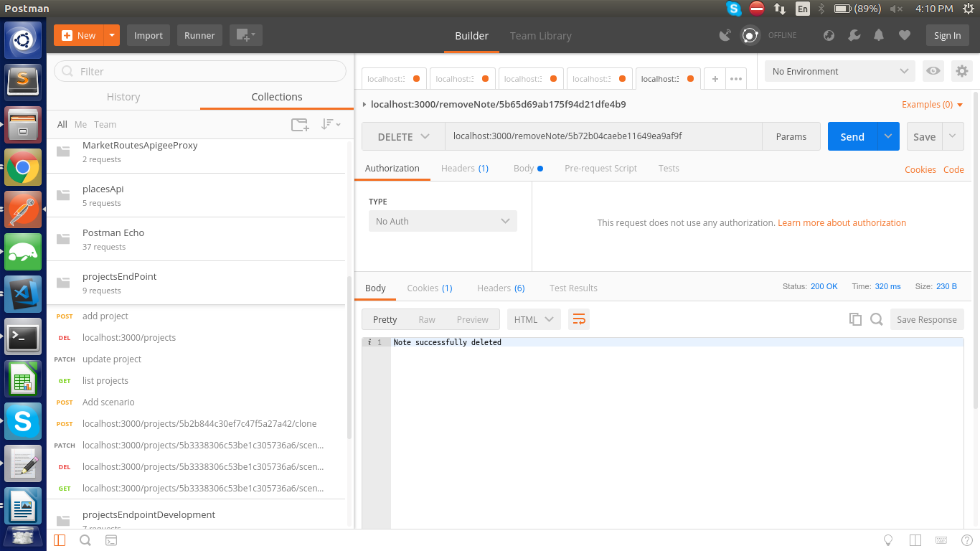This screenshot has width=980, height=551.
Task: Open the No Environment dropdown
Action: [840, 71]
